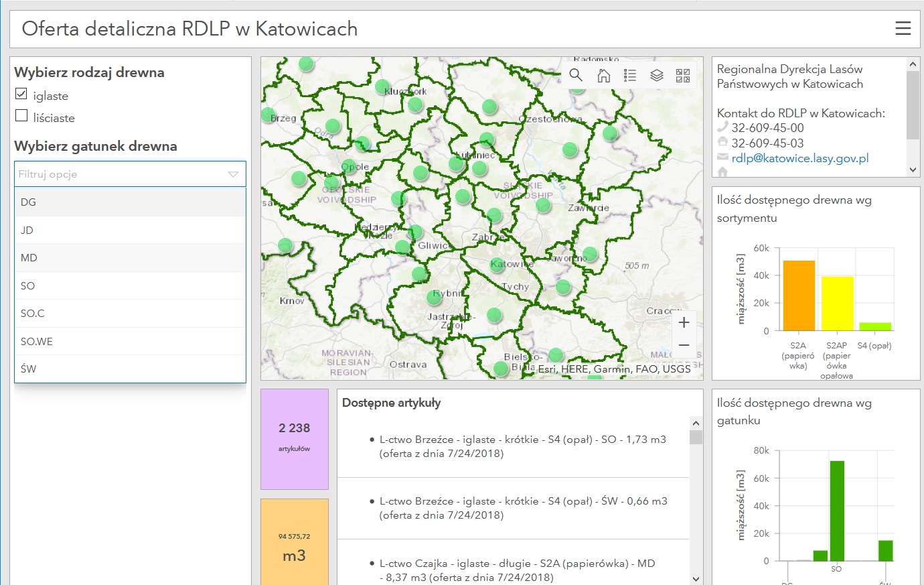Open the rdlp@katowice.lasy.gov.pl email link
This screenshot has height=585, width=924.
tap(800, 159)
